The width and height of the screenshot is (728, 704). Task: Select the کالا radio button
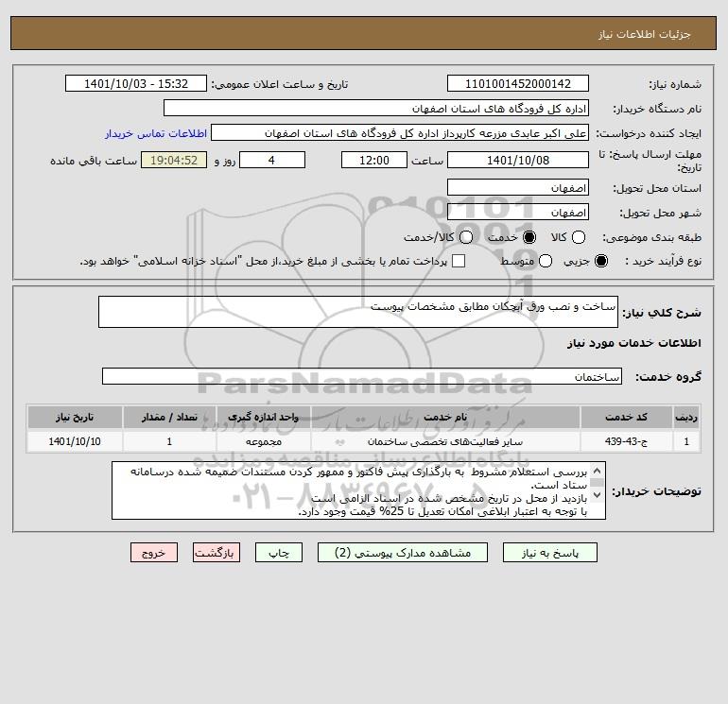pyautogui.click(x=579, y=237)
